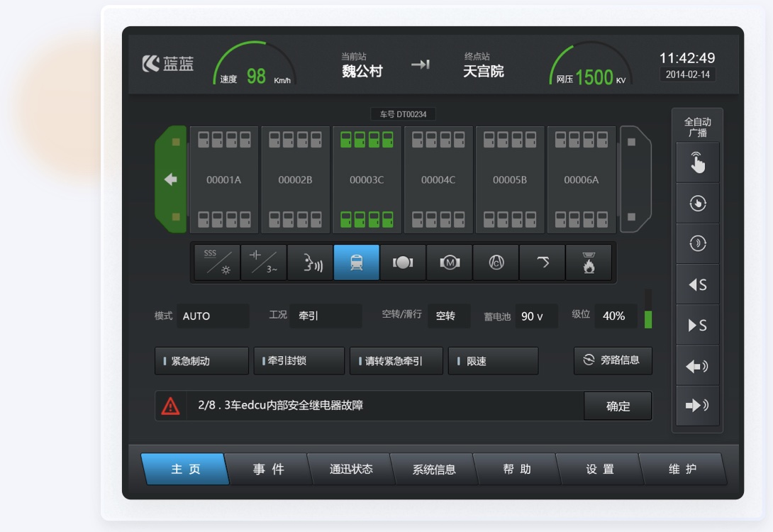Screen dimensions: 773x532
Task: Toggle the brake release icon in toolbar
Action: coord(403,262)
